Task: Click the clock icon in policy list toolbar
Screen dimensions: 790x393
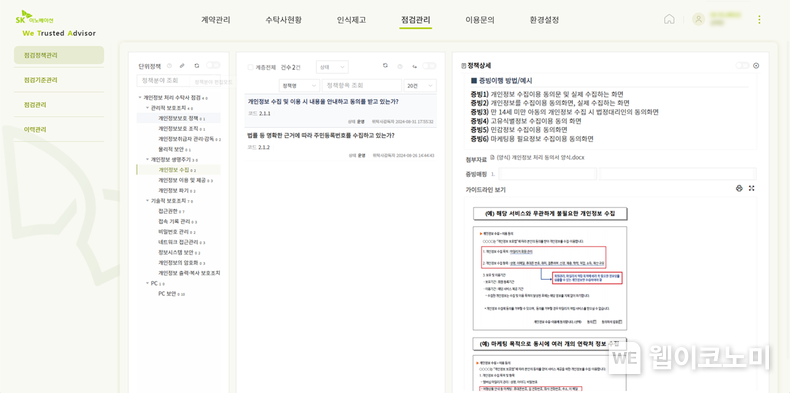Action: click(x=400, y=66)
